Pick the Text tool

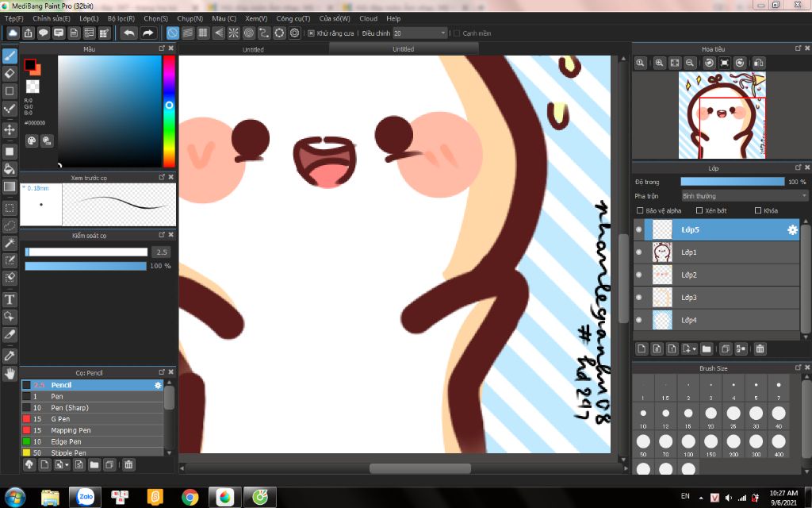[x=10, y=299]
